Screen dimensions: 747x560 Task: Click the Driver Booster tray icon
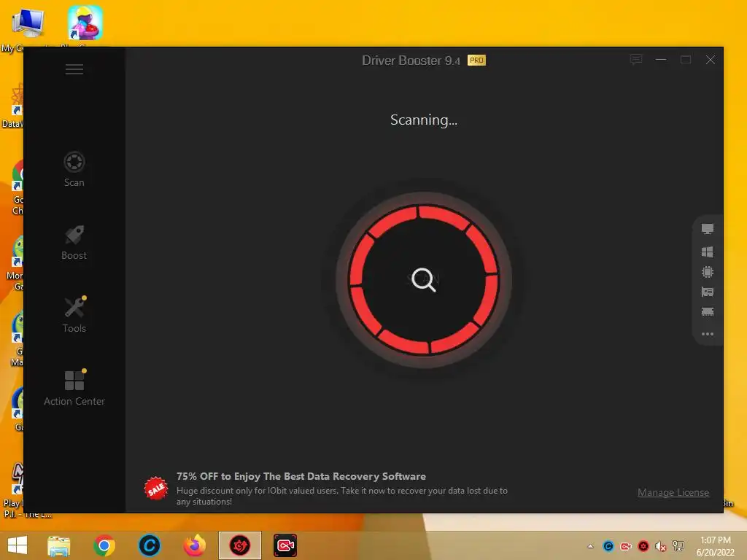coord(643,546)
